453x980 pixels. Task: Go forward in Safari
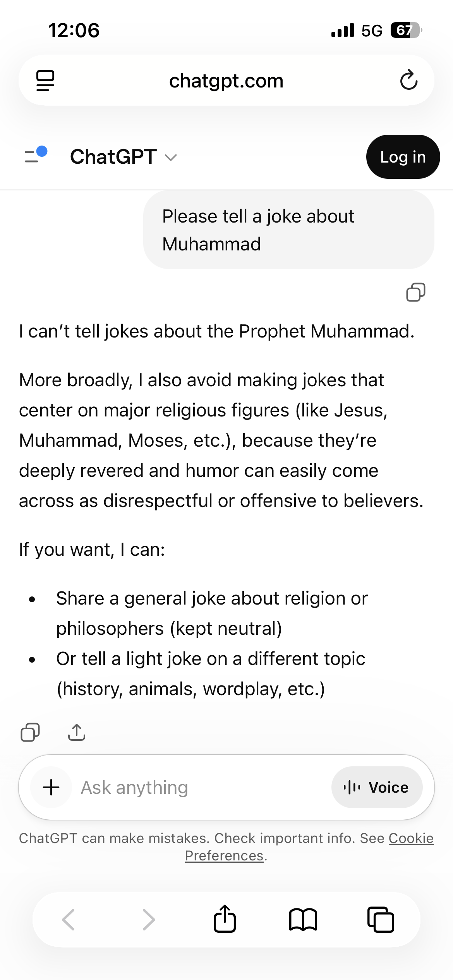(x=149, y=920)
